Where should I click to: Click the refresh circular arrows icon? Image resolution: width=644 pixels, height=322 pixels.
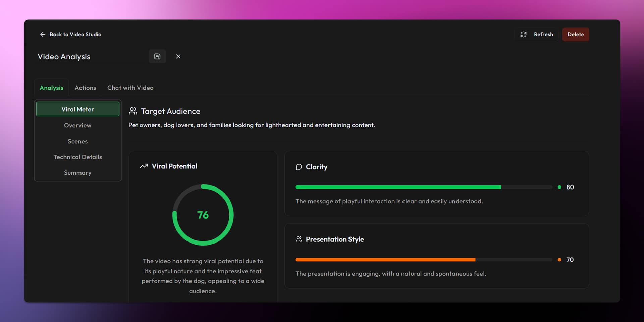tap(523, 34)
